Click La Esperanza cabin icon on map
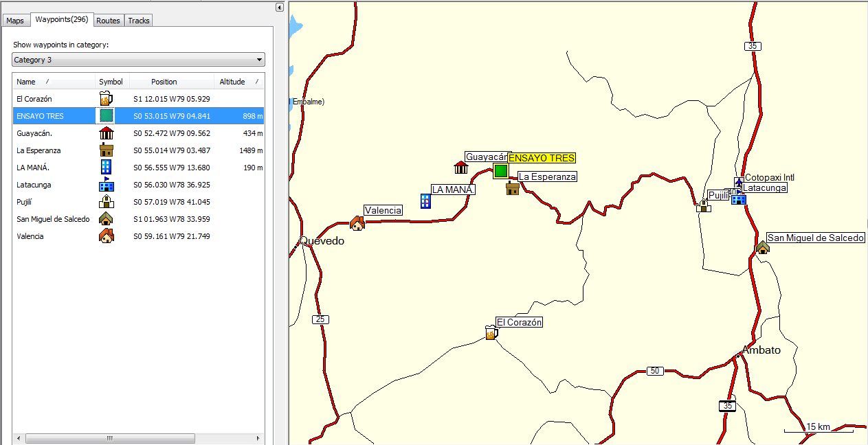This screenshot has height=445, width=868. tap(512, 188)
